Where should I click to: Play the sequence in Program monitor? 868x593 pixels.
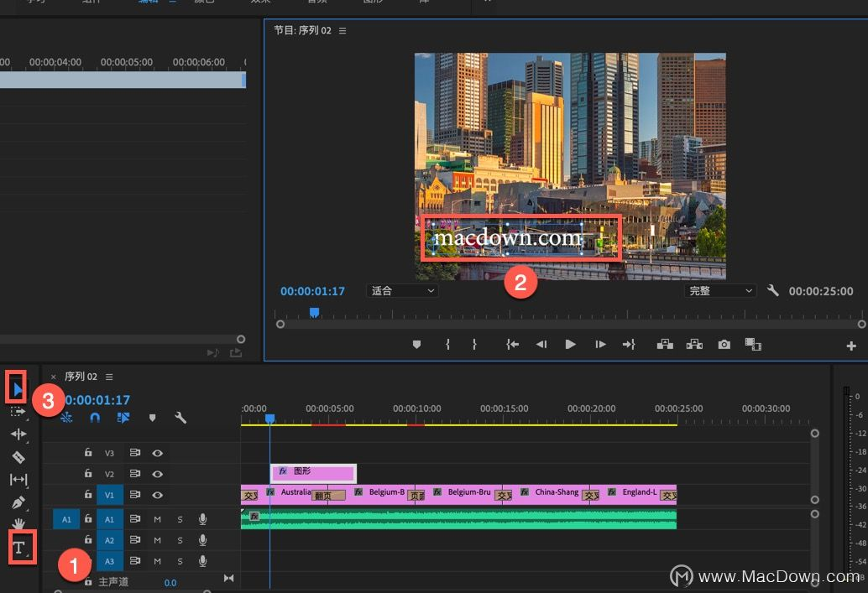tap(570, 344)
